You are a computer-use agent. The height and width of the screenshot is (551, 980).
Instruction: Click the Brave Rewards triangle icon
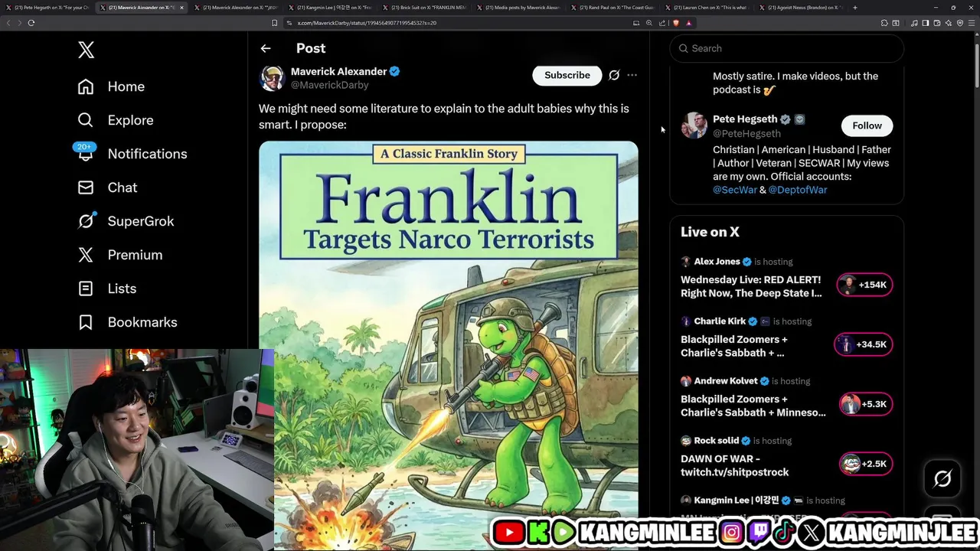point(688,23)
